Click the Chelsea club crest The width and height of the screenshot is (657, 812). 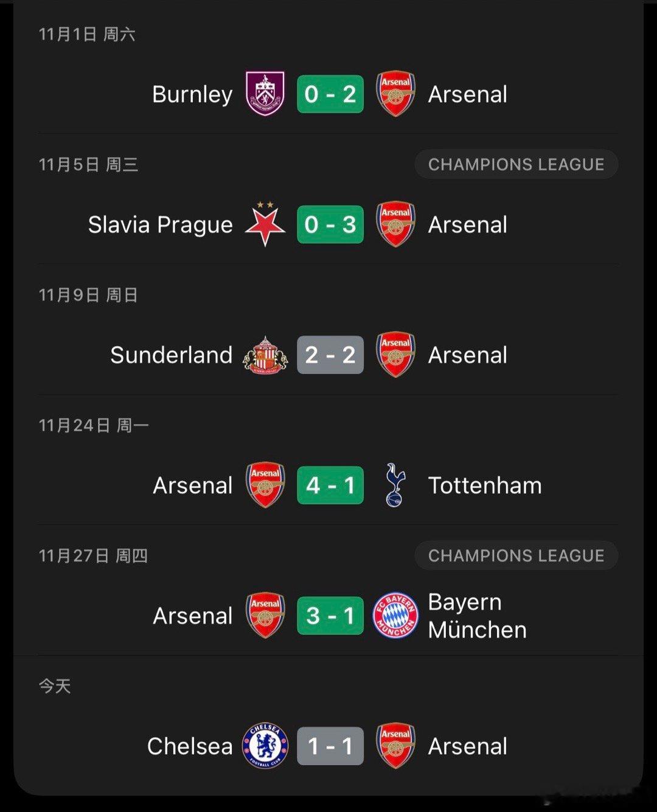coord(265,746)
